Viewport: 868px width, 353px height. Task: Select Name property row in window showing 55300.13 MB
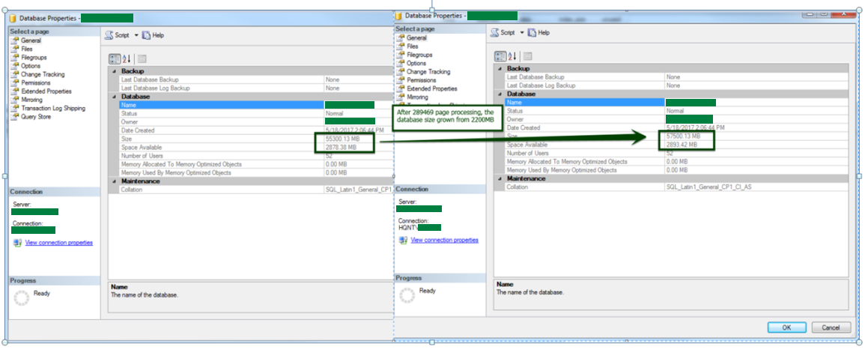pos(255,105)
